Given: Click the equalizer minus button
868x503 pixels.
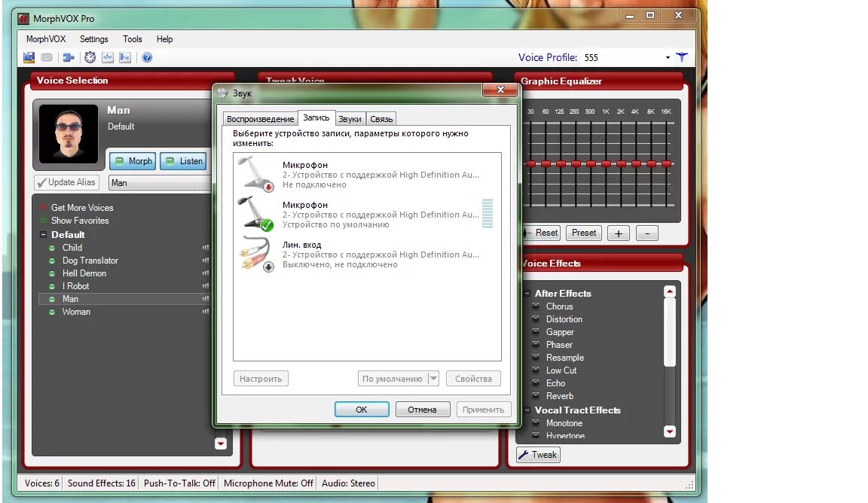Looking at the screenshot, I should (x=647, y=233).
